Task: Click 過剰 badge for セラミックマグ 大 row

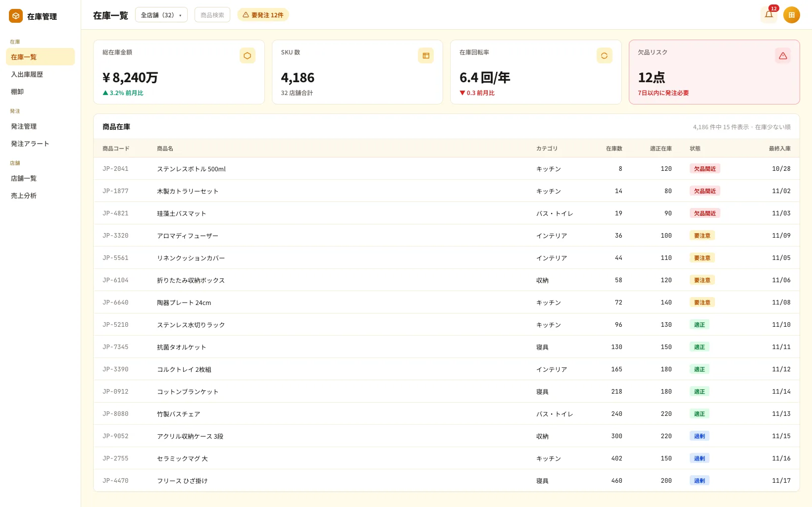Action: point(699,458)
